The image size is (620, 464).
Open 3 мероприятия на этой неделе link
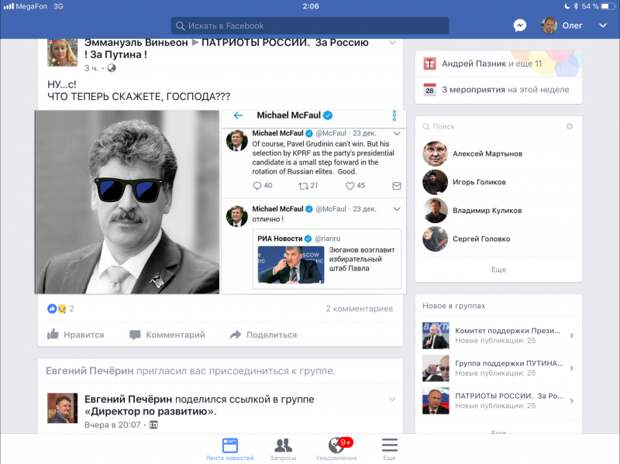pos(505,90)
